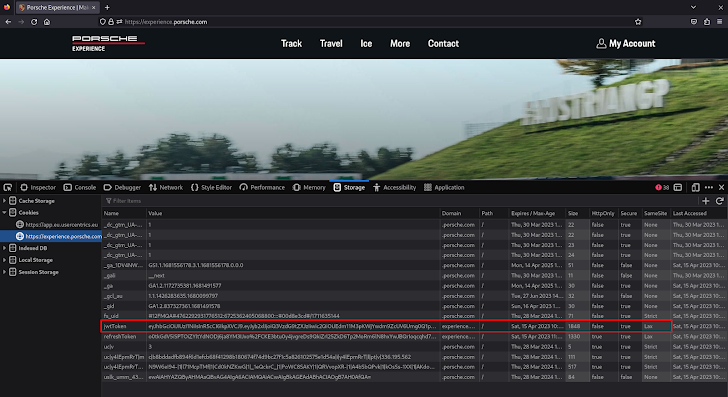Close the DevTools panel

point(722,188)
